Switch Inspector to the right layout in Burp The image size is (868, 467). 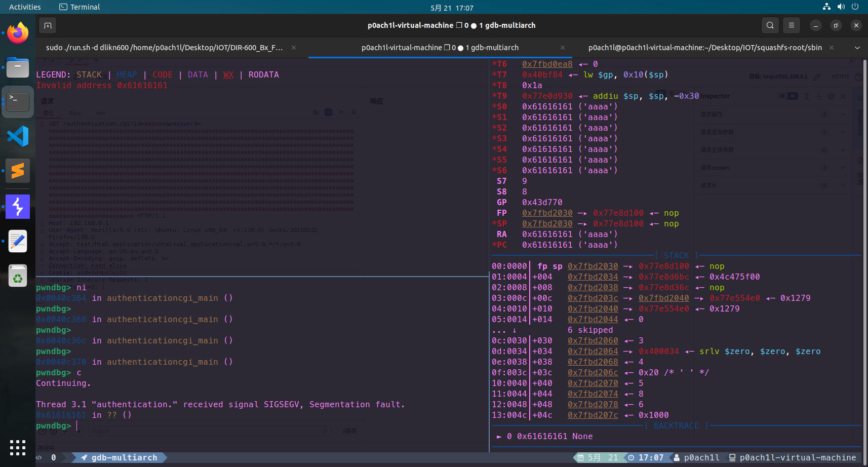tap(793, 96)
